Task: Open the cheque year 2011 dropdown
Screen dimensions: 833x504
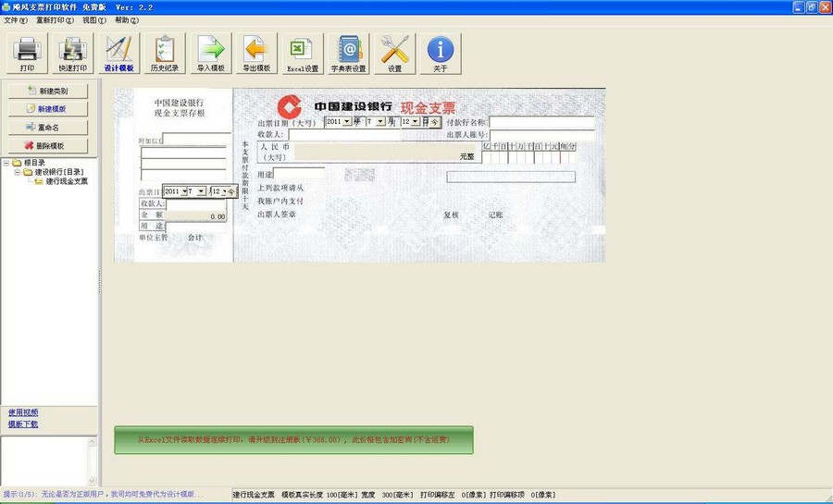Action: pyautogui.click(x=347, y=121)
